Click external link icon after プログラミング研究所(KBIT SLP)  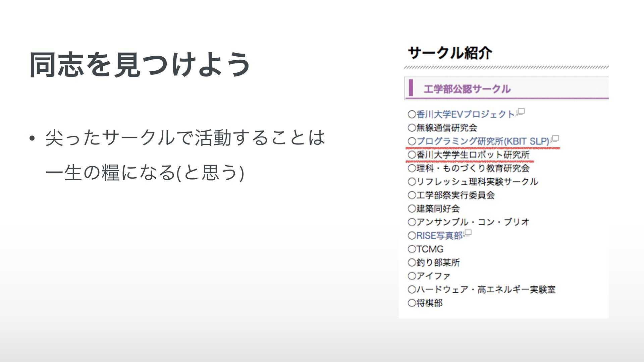coord(554,139)
